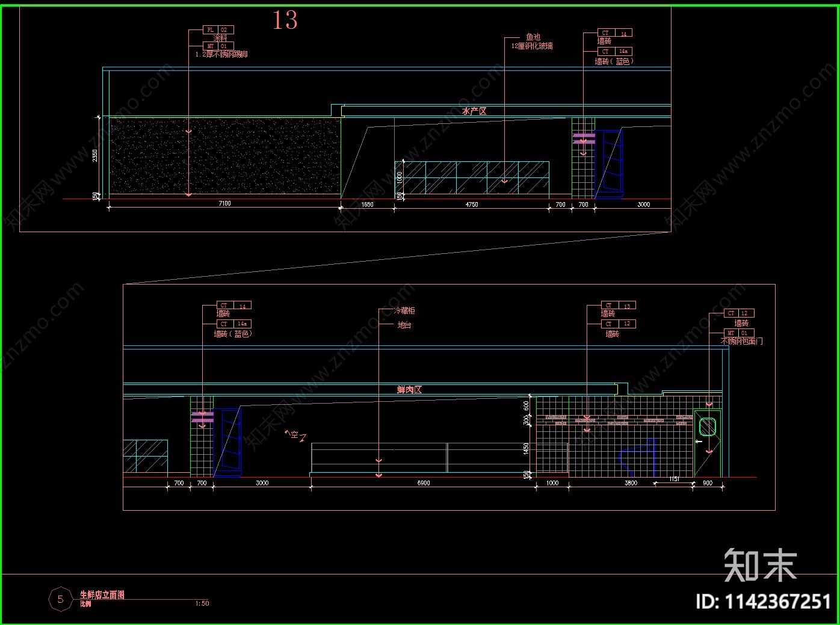Click the drawing number 5 bubble
The image size is (840, 625).
click(60, 599)
